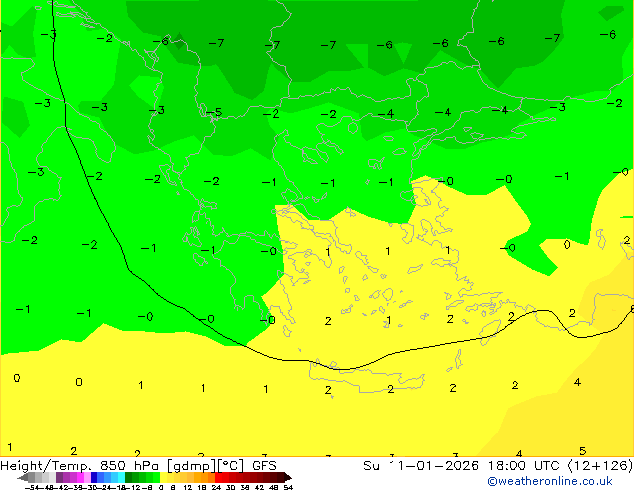Screen dimensions: 634x490
Task: Click the '54' legend scale value at right end
Action: tap(288, 487)
